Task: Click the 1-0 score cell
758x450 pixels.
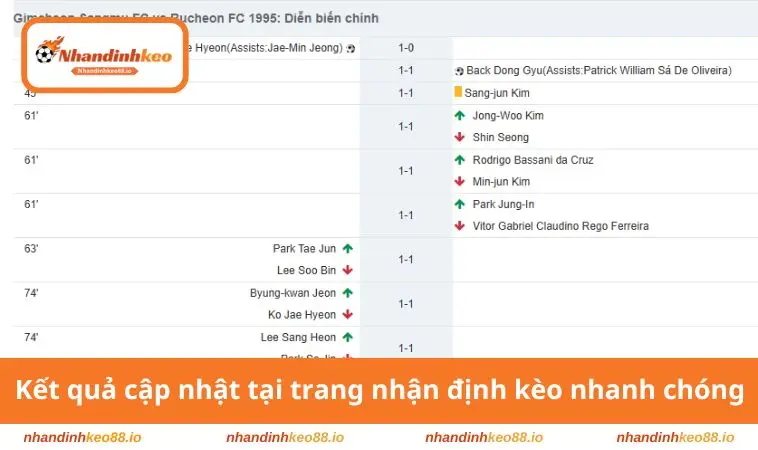Action: pos(406,48)
